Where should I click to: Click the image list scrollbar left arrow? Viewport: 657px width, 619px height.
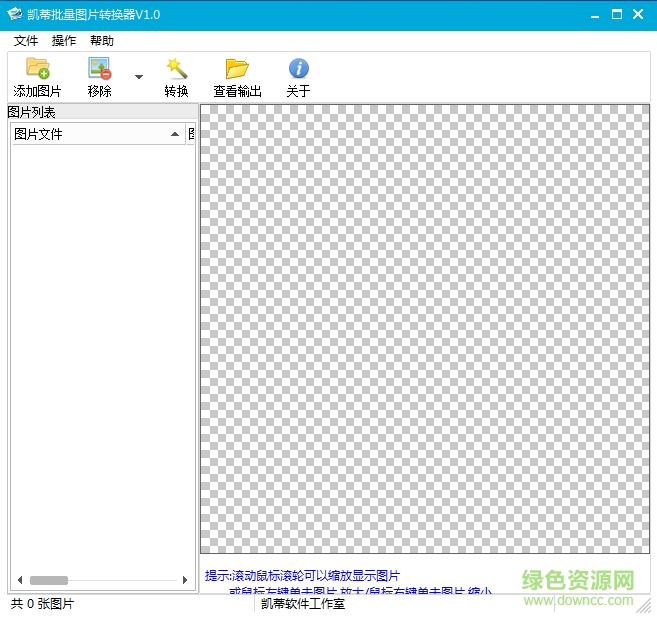click(20, 580)
